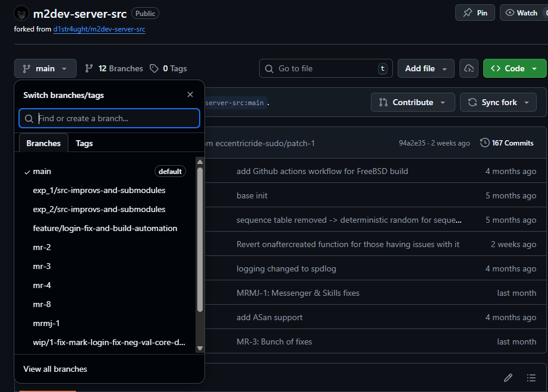
Task: Click the repository owner avatar icon
Action: point(21,14)
